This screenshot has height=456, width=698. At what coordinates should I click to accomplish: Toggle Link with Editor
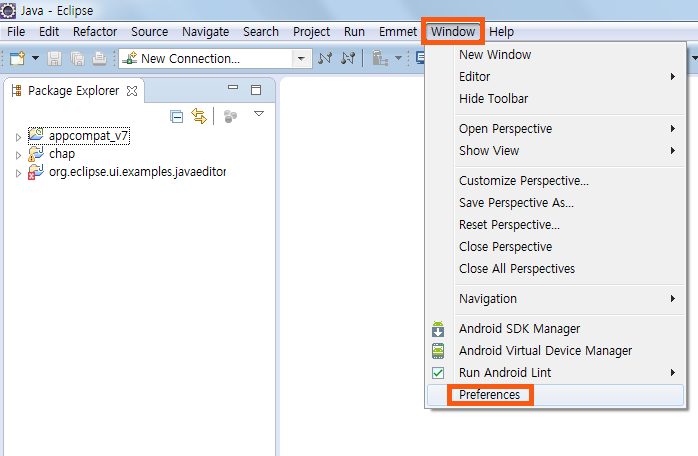tap(199, 116)
